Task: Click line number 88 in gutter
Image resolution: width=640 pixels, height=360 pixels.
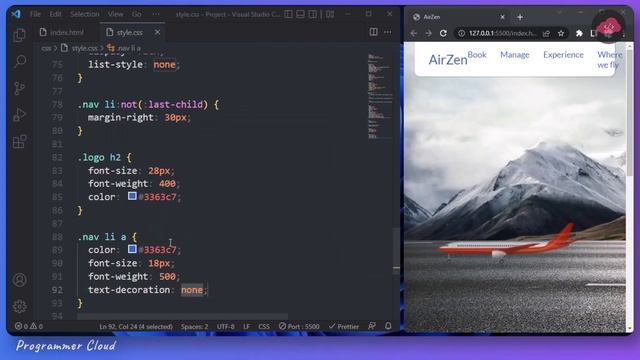Action: click(57, 237)
